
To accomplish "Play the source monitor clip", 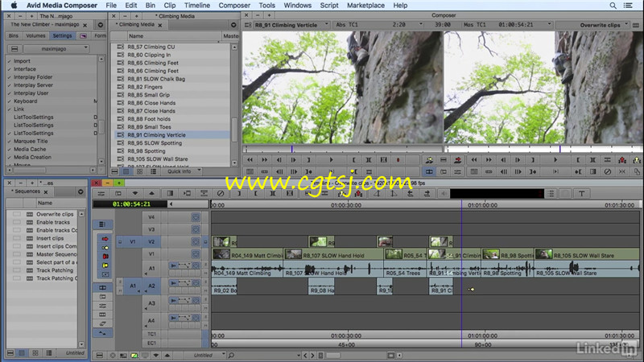I will (331, 160).
